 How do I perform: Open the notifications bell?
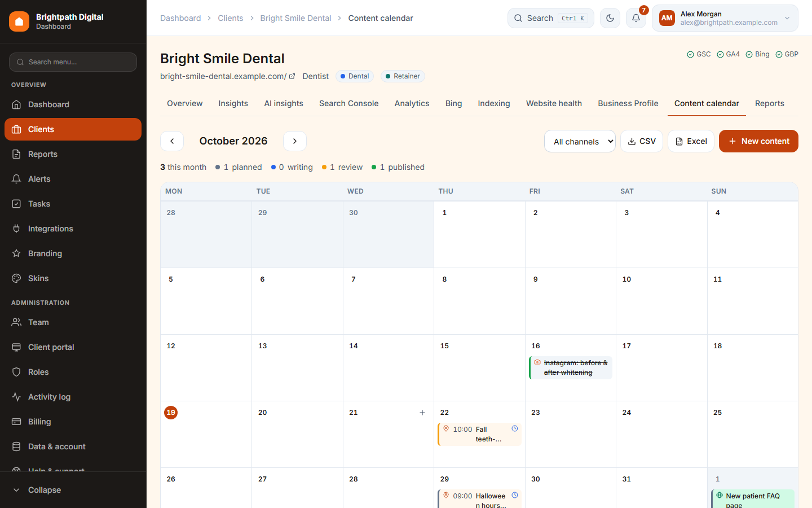pyautogui.click(x=636, y=18)
